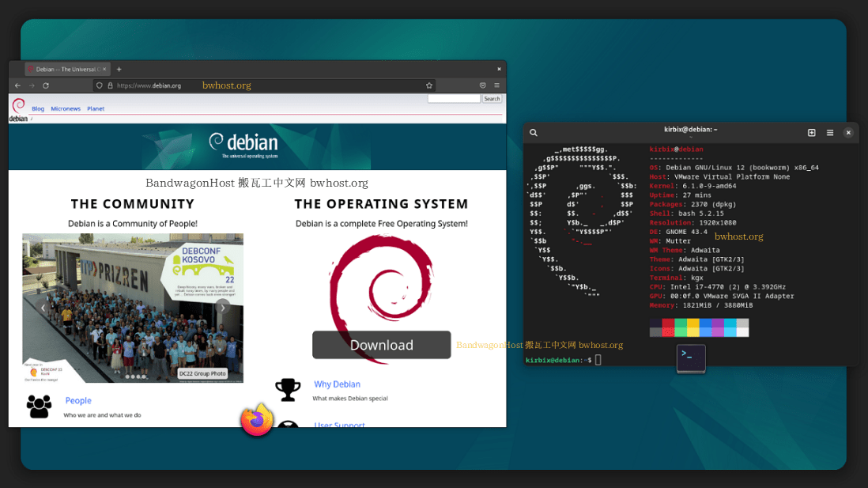Close the Debian tab in Firefox
Viewport: 868px width, 488px height.
(x=104, y=70)
